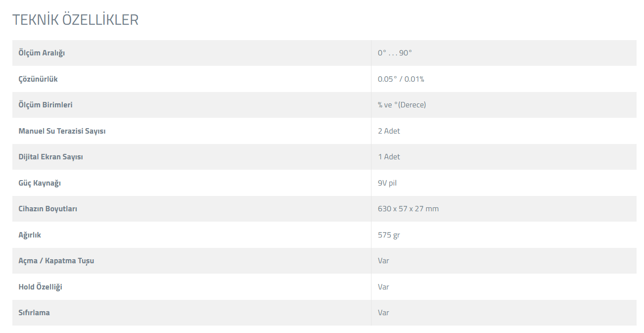Click the 0° . . . 90° value
This screenshot has width=644, height=333.
click(x=395, y=53)
